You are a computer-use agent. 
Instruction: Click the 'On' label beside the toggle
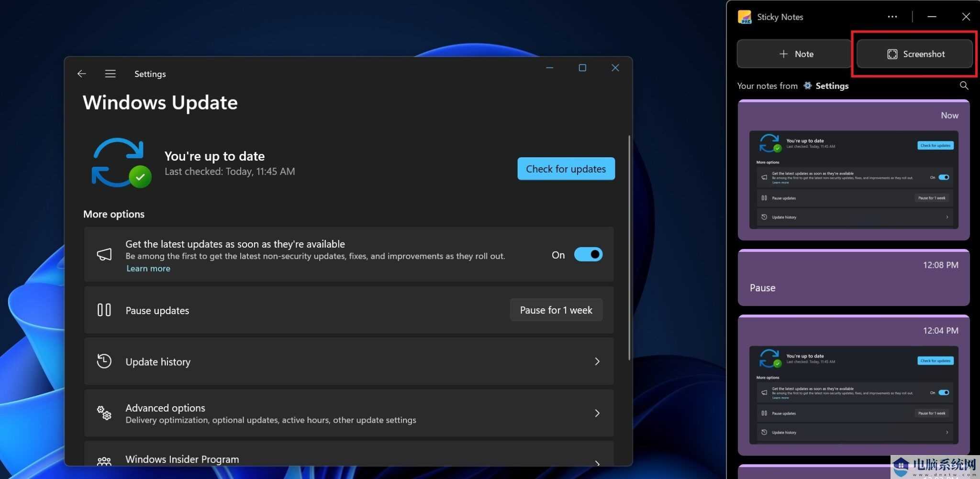pyautogui.click(x=558, y=255)
